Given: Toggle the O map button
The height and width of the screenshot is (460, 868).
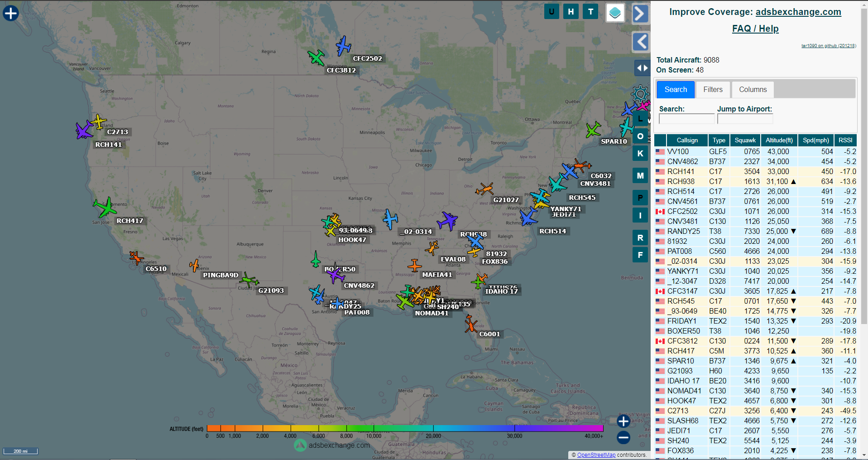Looking at the screenshot, I should [640, 136].
